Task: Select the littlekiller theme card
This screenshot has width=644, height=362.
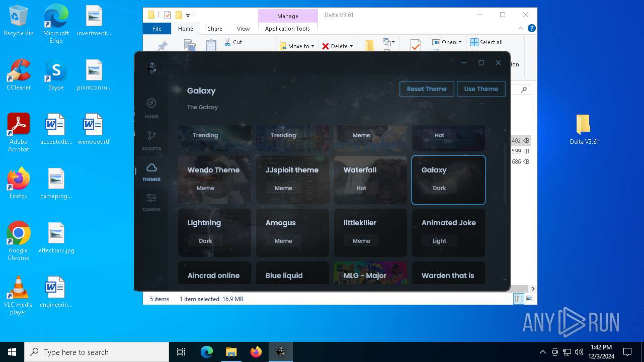Action: pyautogui.click(x=370, y=233)
